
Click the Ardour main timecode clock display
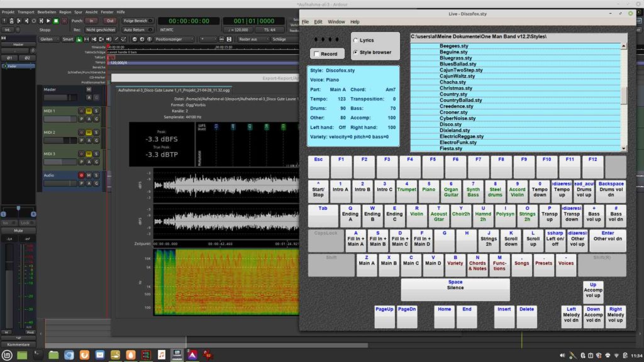click(189, 21)
